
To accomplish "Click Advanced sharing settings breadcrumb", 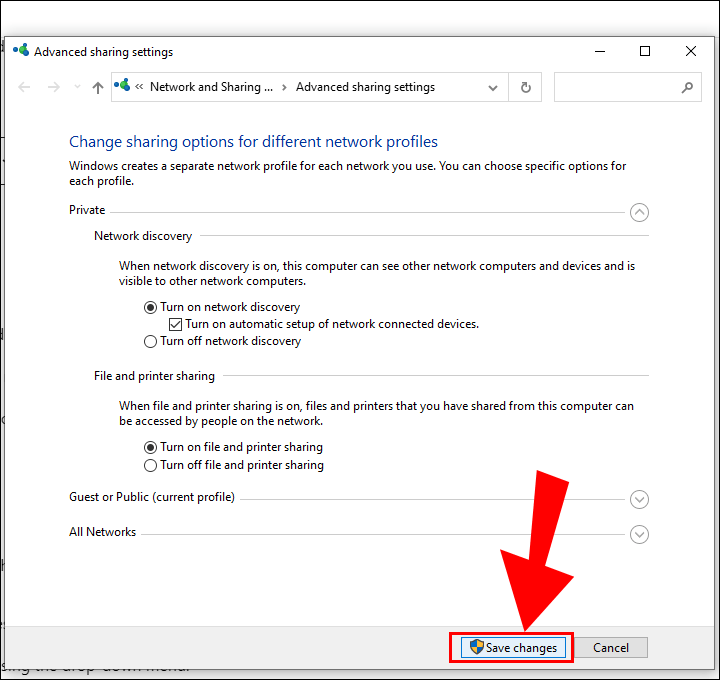I will click(365, 87).
